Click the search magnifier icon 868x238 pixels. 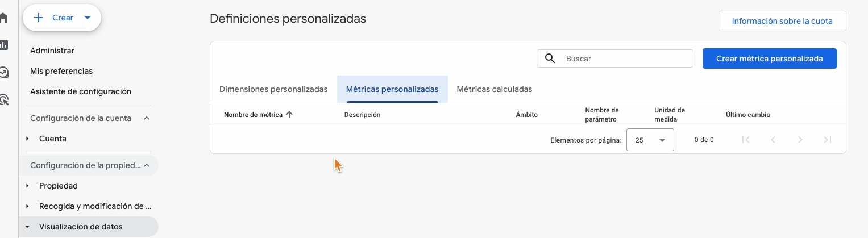[x=550, y=59]
